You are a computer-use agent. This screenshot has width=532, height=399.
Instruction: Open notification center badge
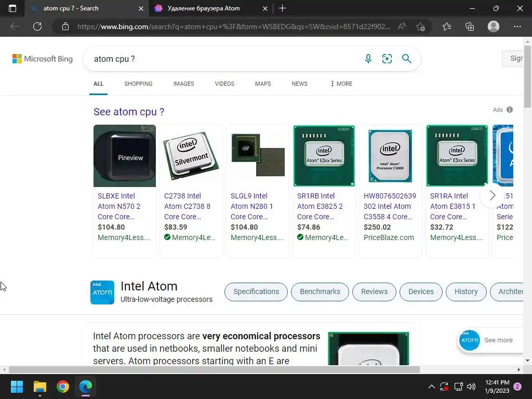pyautogui.click(x=517, y=387)
